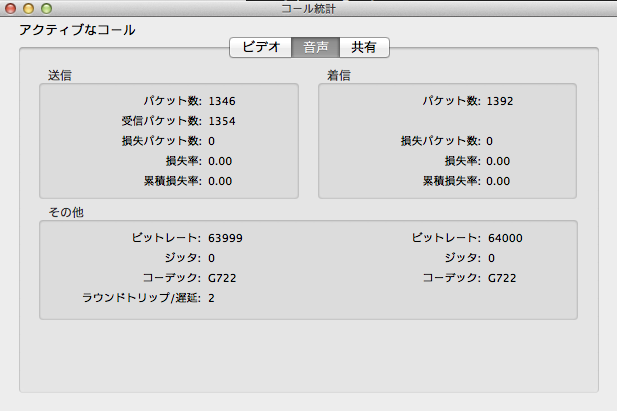Click the 損失パケット数 label under 着信

tap(440, 141)
